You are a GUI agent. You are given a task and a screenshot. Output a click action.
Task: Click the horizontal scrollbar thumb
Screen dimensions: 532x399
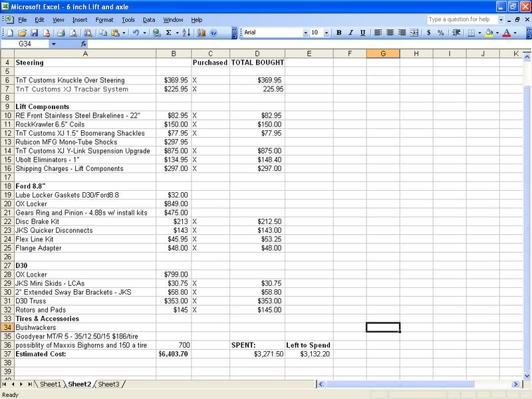coord(400,384)
